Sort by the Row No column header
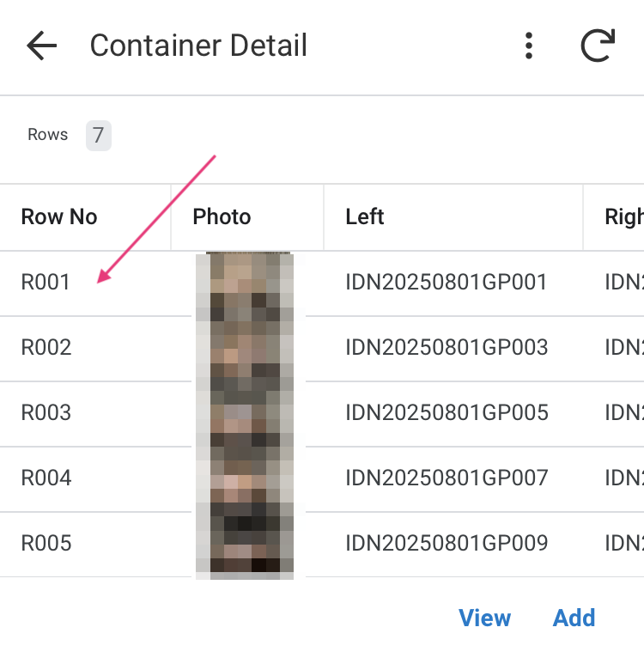The width and height of the screenshot is (644, 670). pyautogui.click(x=59, y=216)
